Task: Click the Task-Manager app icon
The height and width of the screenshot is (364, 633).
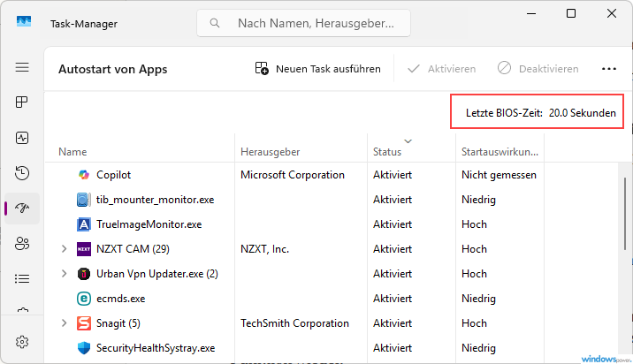Action: tap(24, 21)
